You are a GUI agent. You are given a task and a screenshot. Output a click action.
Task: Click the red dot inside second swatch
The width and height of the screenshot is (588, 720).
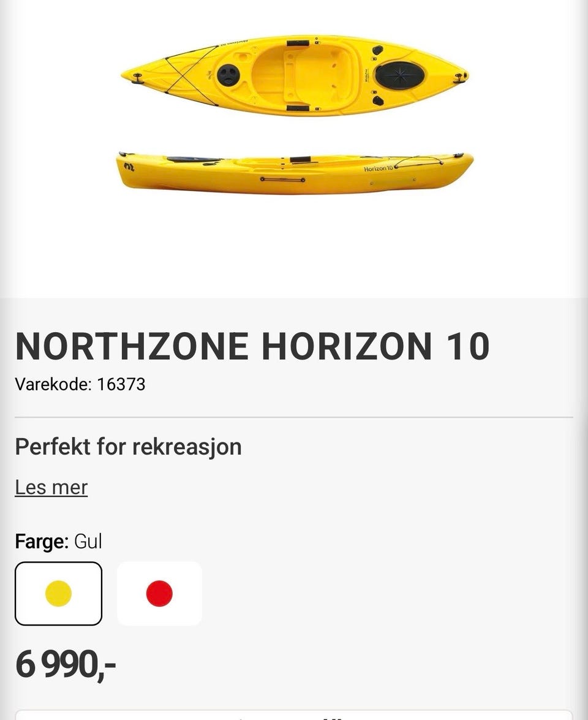(x=159, y=593)
